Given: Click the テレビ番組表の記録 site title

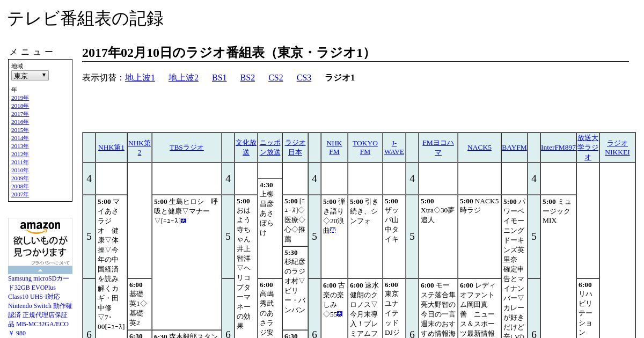Looking at the screenshot, I should point(85,18).
